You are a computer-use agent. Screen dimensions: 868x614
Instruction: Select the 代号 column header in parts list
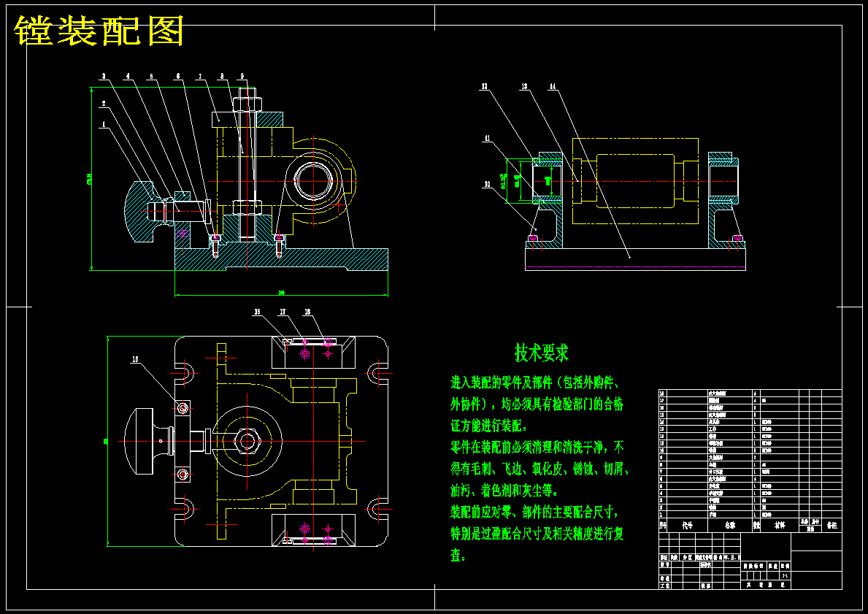pyautogui.click(x=688, y=526)
